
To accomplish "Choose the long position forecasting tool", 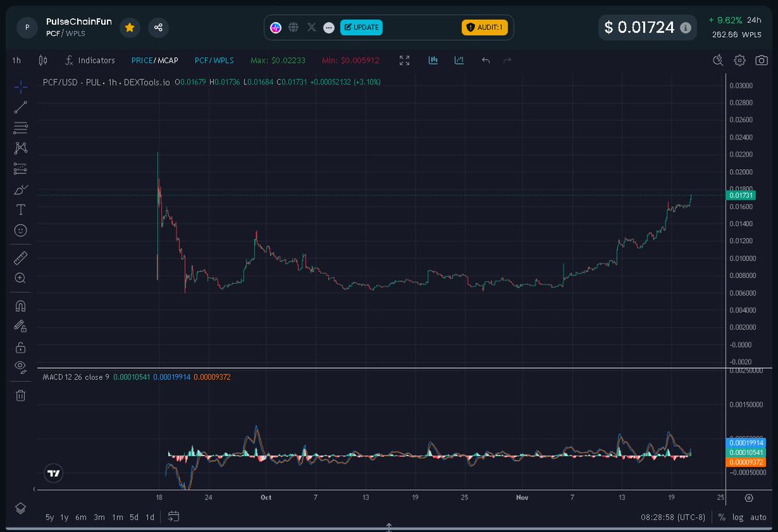I will [x=20, y=169].
